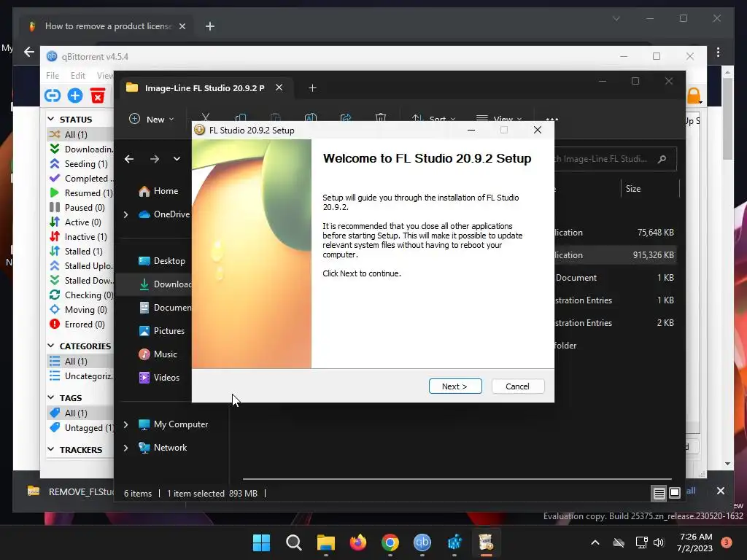Select Untagged (1) under Tags
Image resolution: width=747 pixels, height=560 pixels.
point(80,427)
